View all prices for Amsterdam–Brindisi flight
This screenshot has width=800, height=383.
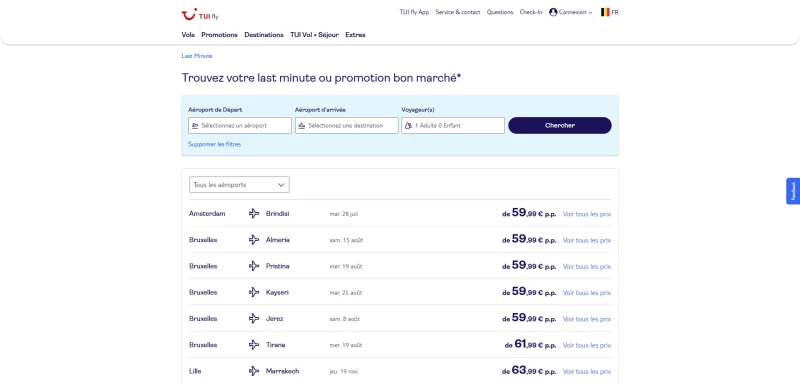(587, 214)
